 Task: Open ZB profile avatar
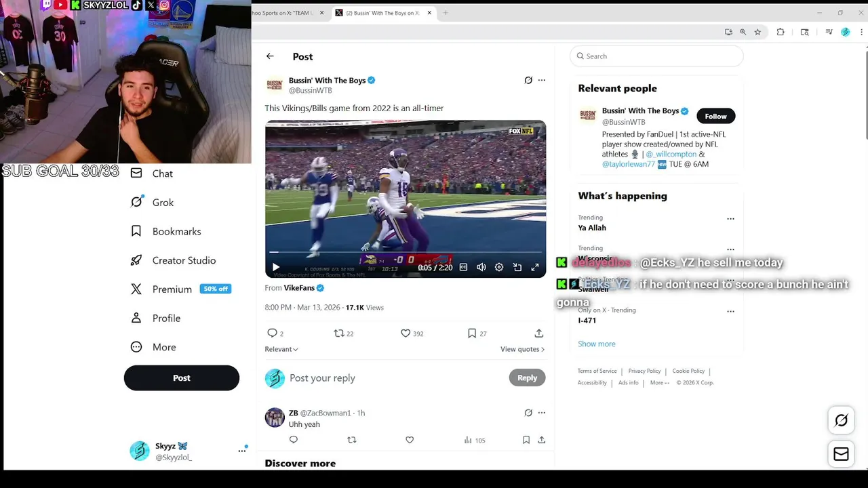coord(275,418)
